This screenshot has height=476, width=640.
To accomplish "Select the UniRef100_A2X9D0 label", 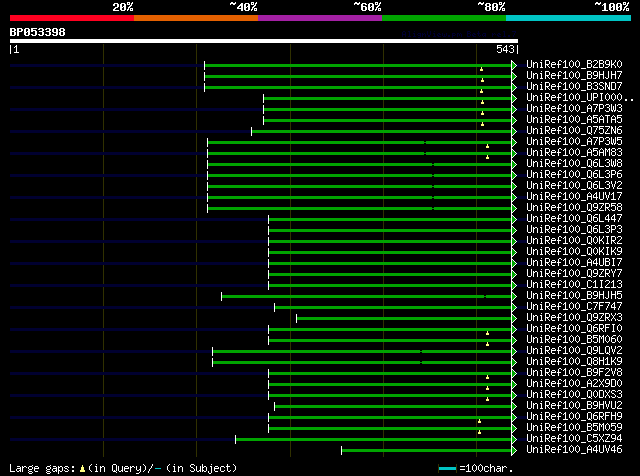I will click(x=574, y=384).
